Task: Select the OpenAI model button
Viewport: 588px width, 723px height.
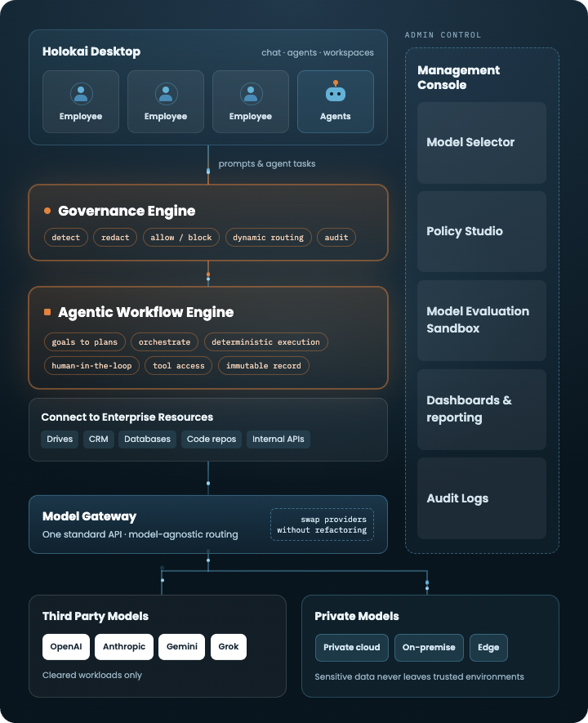Action: pyautogui.click(x=66, y=647)
